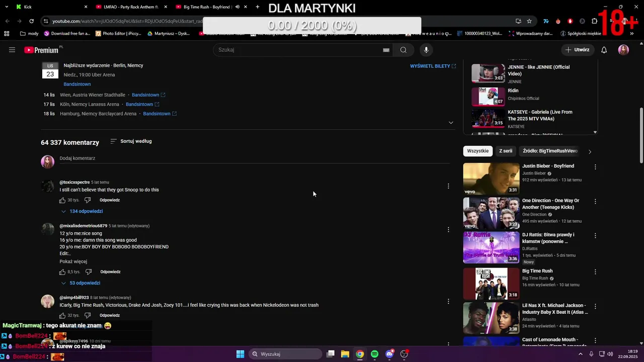Bookmark this page with star icon
Screen dimensions: 644x362
(529, 21)
